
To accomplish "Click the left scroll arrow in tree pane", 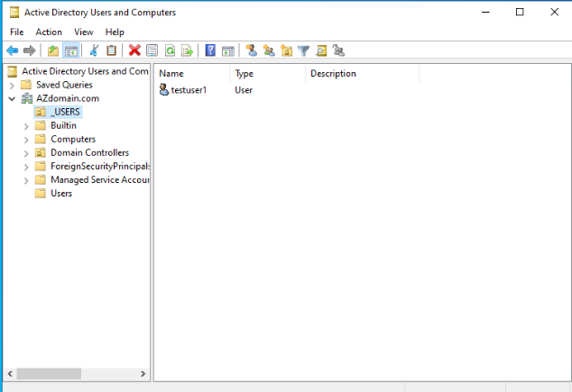I will (10, 374).
